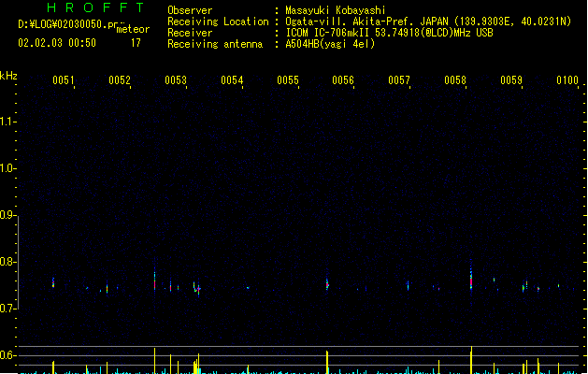Click the 0053 time marker
Viewport: 588px width, 374px height.
176,80
